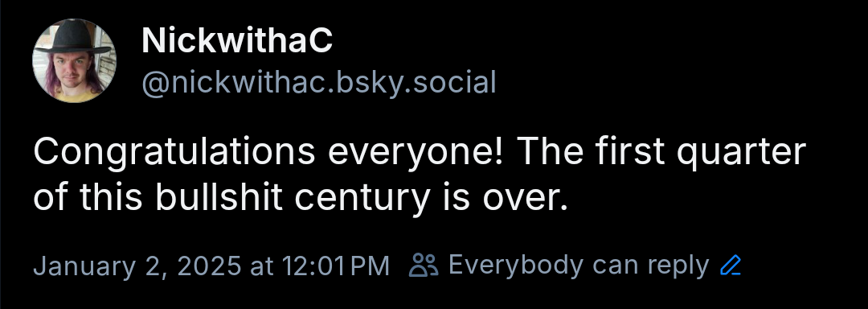Click the pencil edit icon beside reply settings
This screenshot has height=309, width=868.
pos(731,266)
